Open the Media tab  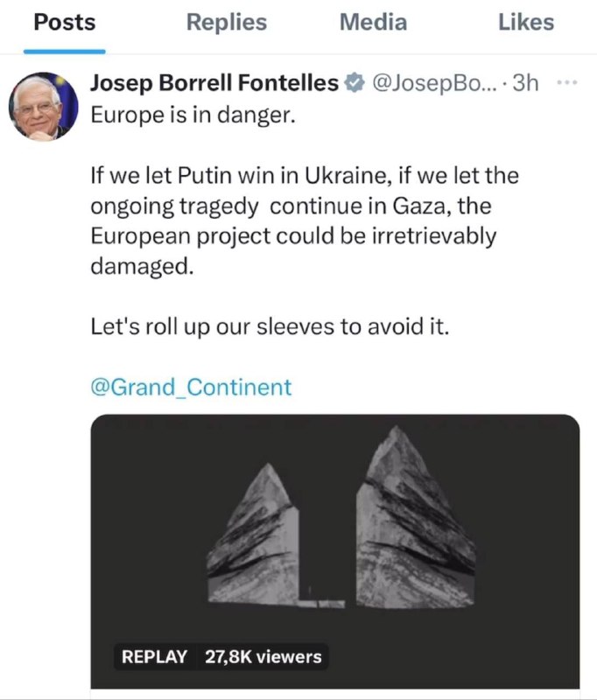373,22
